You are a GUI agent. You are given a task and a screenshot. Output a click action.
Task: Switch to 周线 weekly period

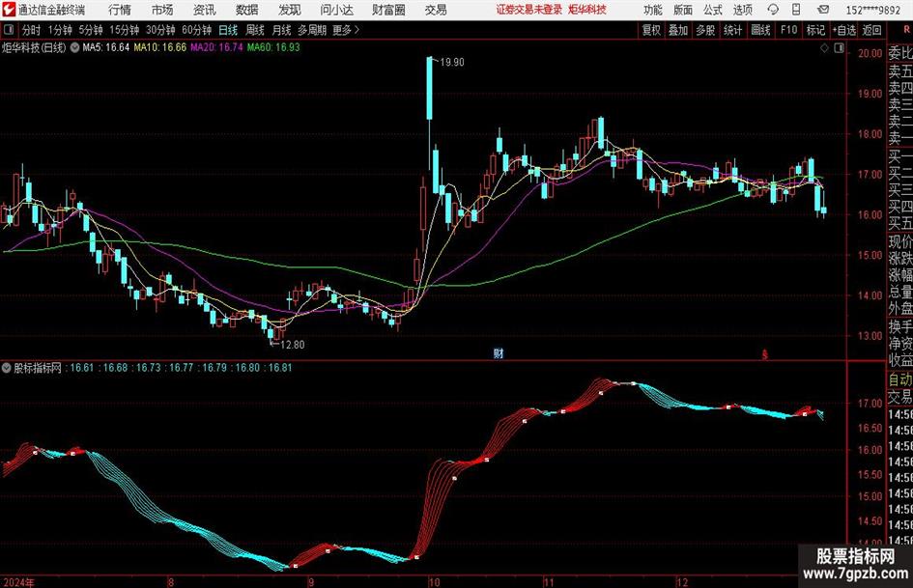click(x=255, y=30)
